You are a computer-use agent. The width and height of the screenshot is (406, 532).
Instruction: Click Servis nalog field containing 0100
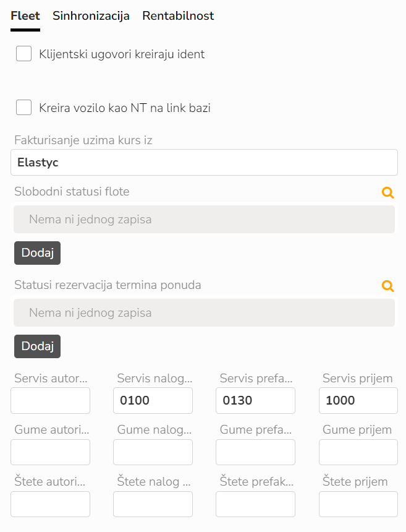click(x=153, y=400)
